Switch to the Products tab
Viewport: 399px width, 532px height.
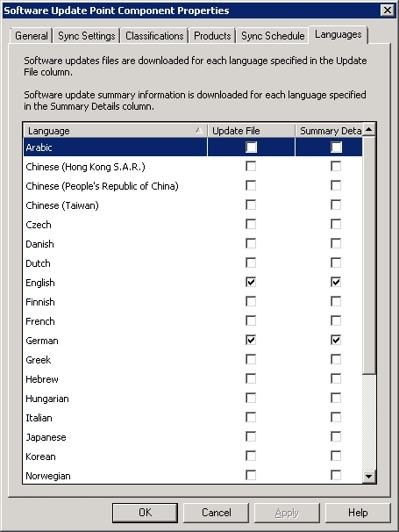(212, 36)
